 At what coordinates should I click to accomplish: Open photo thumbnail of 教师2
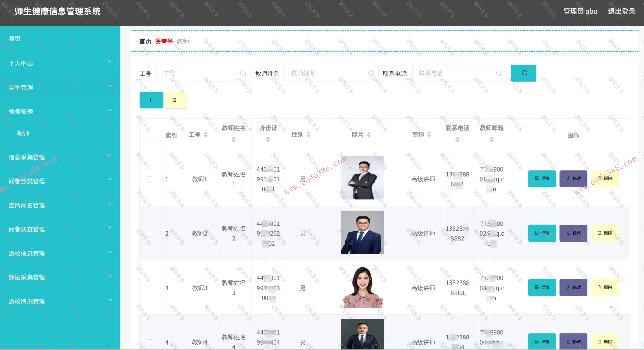point(363,232)
